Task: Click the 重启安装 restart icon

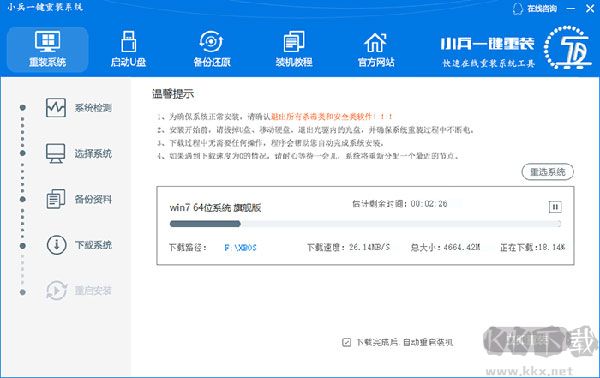Action: (56, 290)
